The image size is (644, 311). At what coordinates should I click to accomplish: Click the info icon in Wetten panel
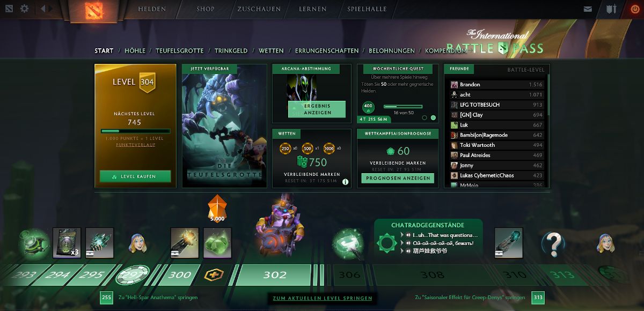click(346, 182)
